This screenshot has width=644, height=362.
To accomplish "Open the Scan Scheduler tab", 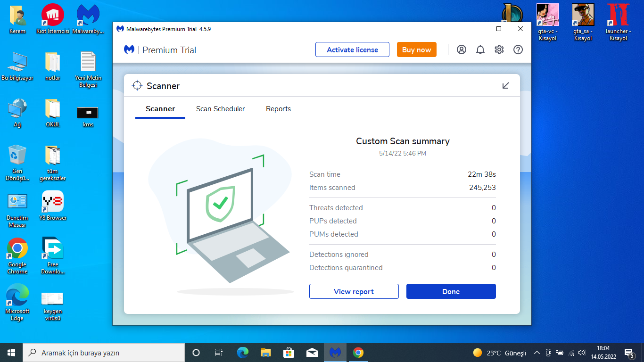I will (221, 109).
